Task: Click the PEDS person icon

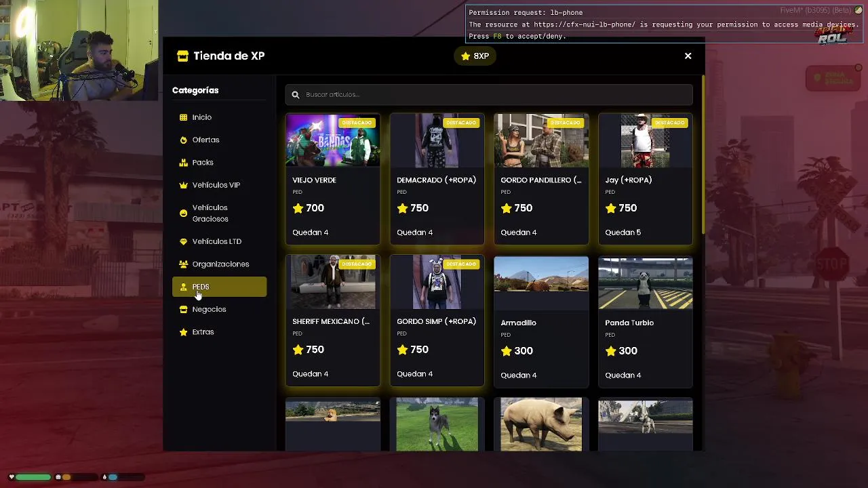Action: 183,287
